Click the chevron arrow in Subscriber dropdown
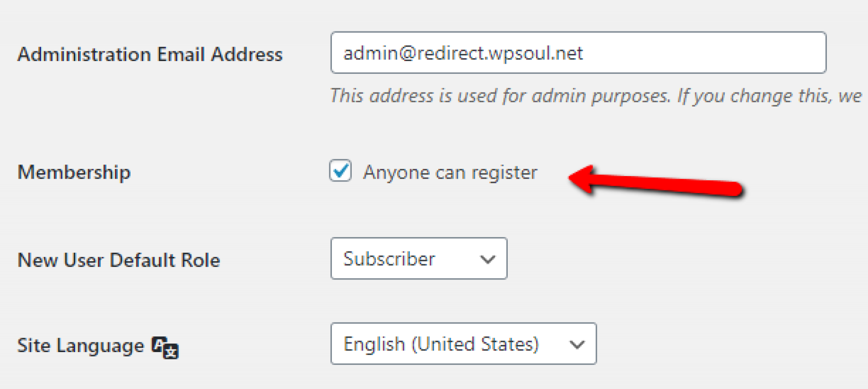Viewport: 868px width, 389px height. point(487,259)
